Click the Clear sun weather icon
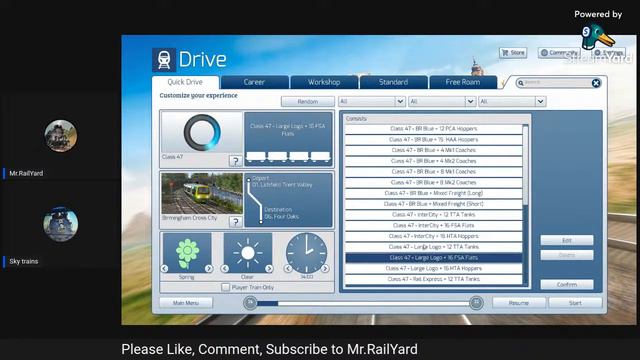 click(x=247, y=253)
